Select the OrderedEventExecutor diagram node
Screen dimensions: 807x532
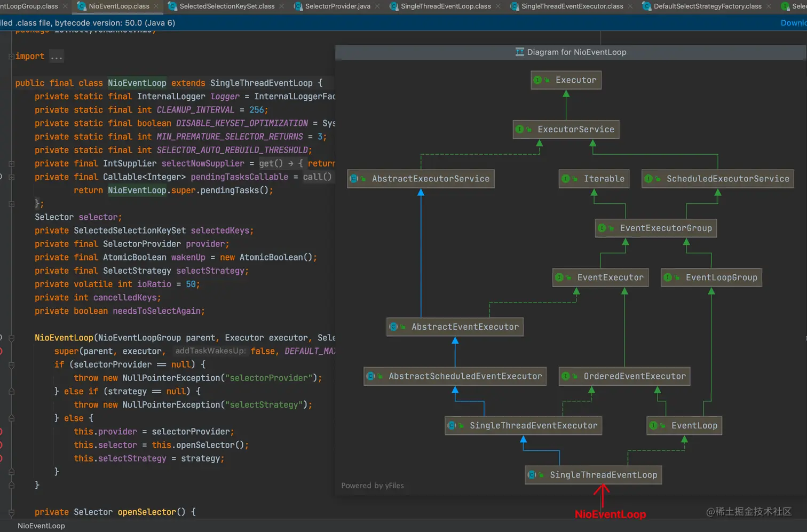(x=624, y=376)
